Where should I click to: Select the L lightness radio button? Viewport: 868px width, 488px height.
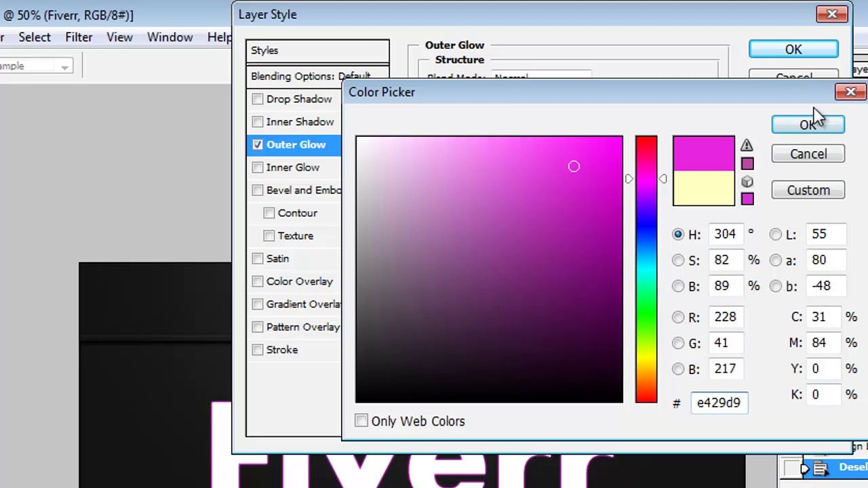776,235
